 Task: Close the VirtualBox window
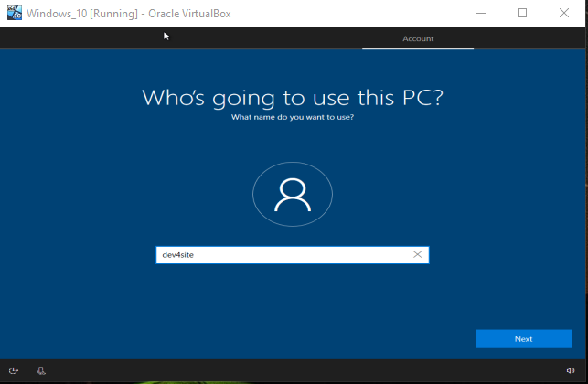(x=564, y=13)
